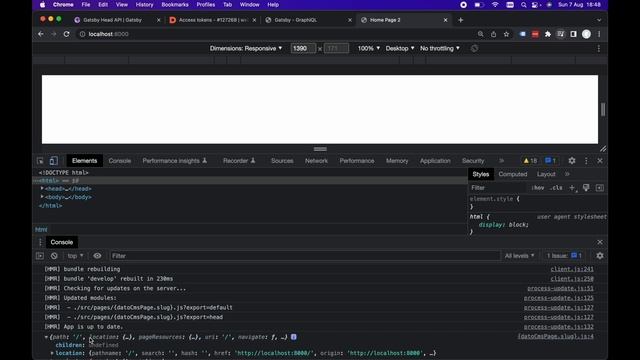Image resolution: width=640 pixels, height=360 pixels.
Task: Open client.js:241 source link
Action: (572, 269)
